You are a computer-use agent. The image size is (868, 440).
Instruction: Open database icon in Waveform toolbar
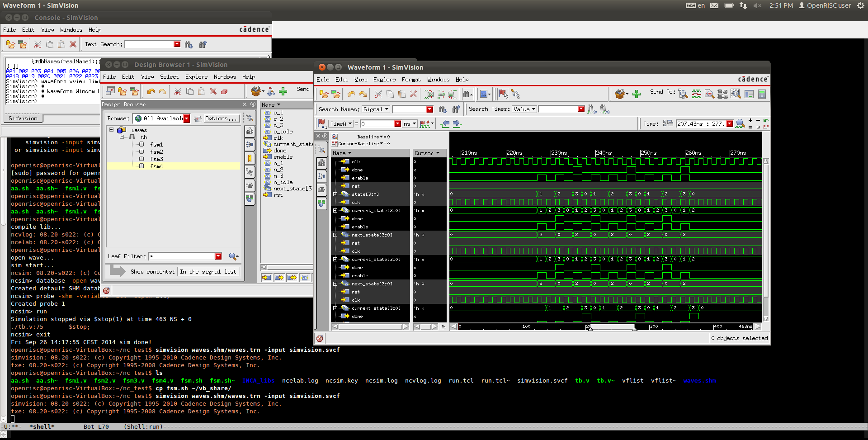(x=324, y=94)
